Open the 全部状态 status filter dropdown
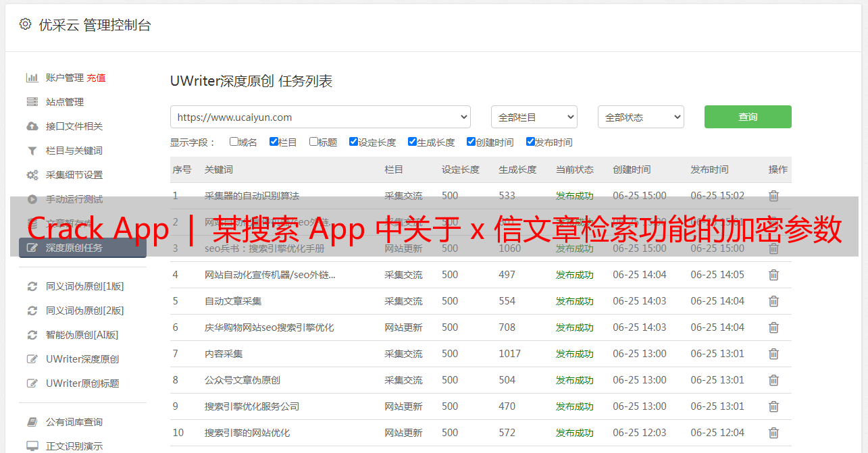 tap(641, 117)
